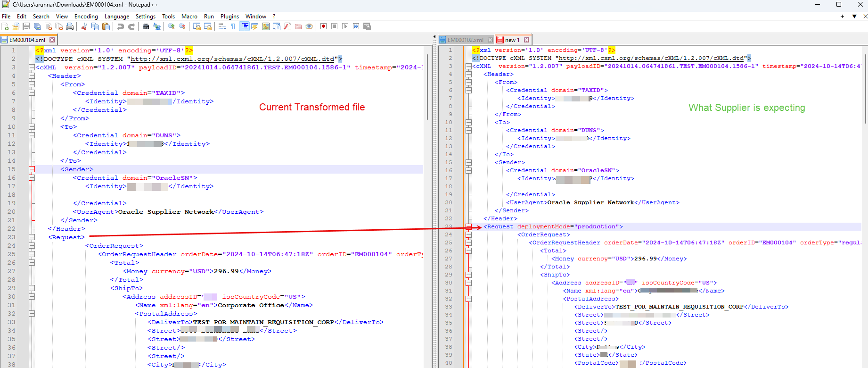Open the File menu

pyautogui.click(x=6, y=16)
